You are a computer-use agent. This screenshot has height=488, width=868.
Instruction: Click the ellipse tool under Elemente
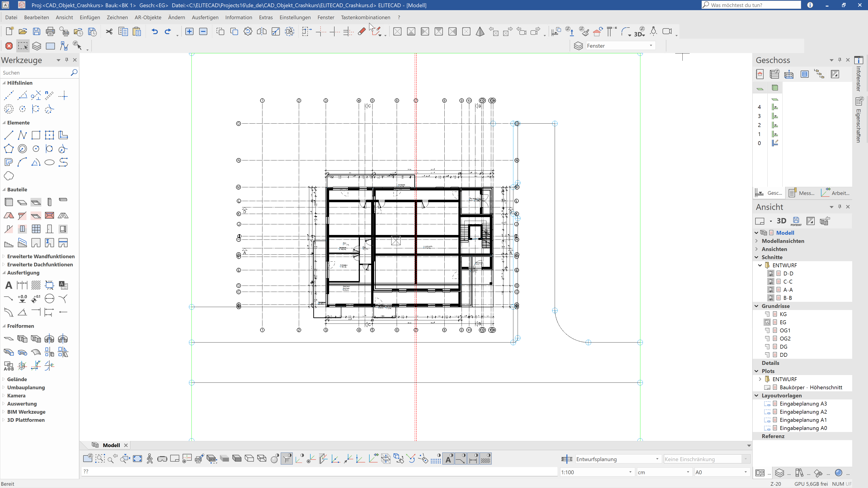(50, 162)
